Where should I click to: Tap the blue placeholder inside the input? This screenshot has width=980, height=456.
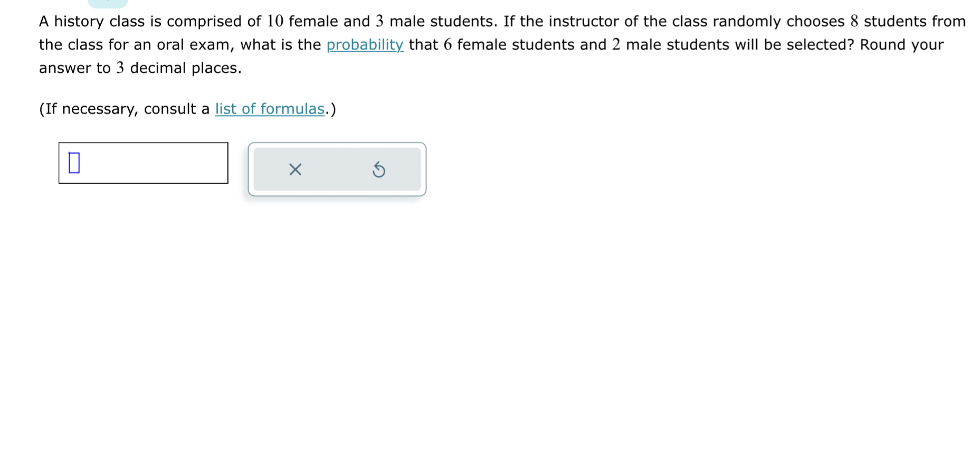73,164
